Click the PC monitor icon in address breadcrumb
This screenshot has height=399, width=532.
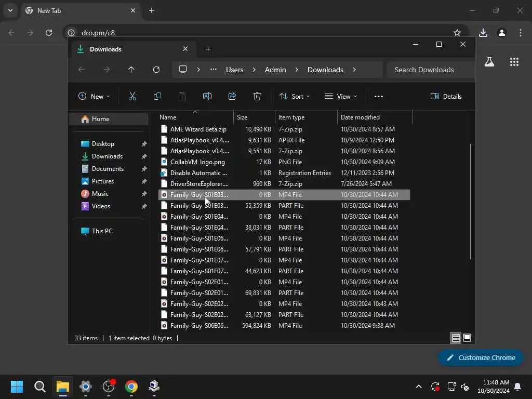coord(183,70)
